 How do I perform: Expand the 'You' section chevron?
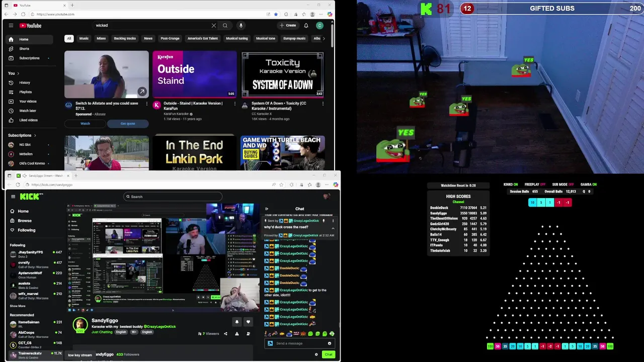18,73
